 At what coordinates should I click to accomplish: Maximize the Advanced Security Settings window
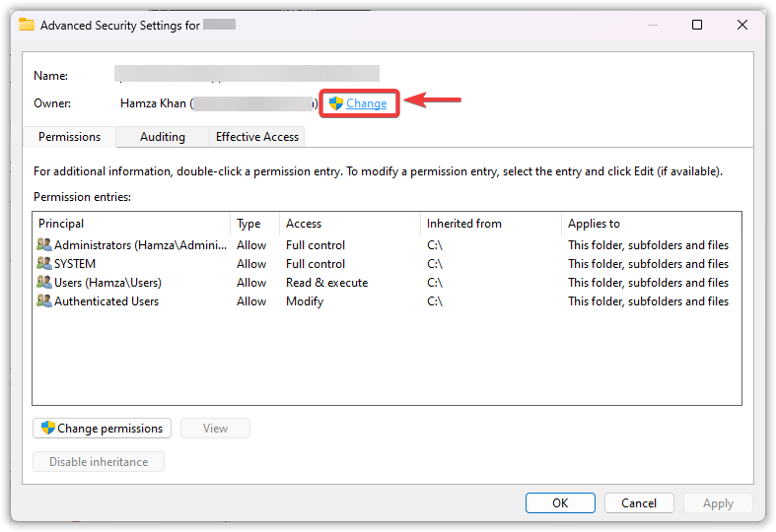coord(697,25)
